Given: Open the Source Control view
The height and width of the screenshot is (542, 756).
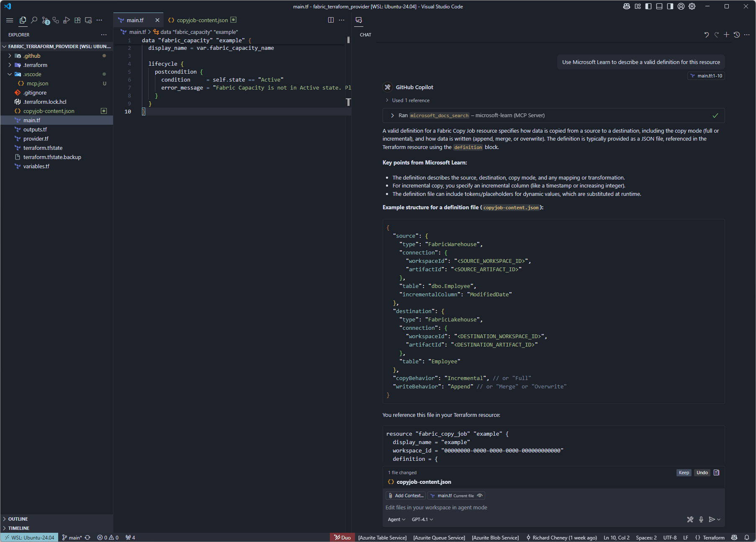Looking at the screenshot, I should pyautogui.click(x=45, y=20).
